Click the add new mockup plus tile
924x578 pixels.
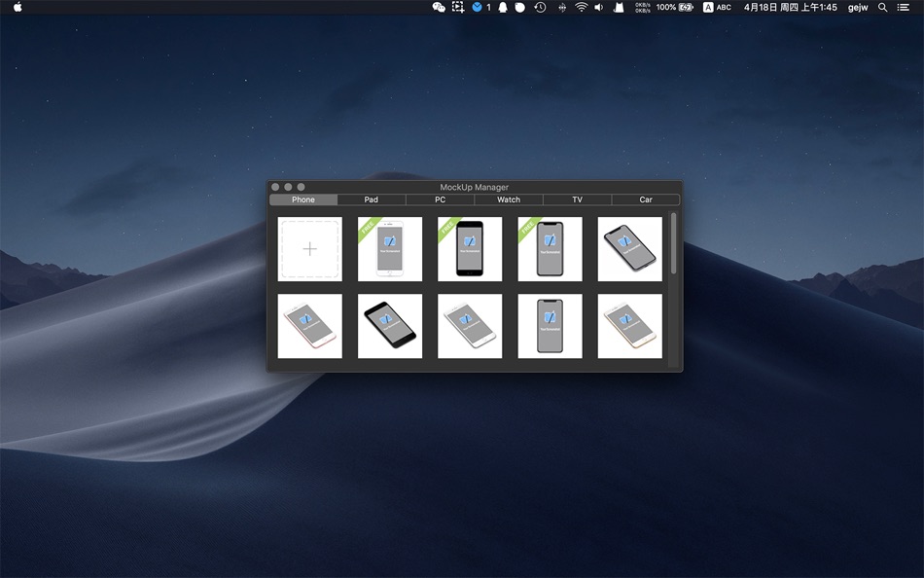pyautogui.click(x=309, y=249)
